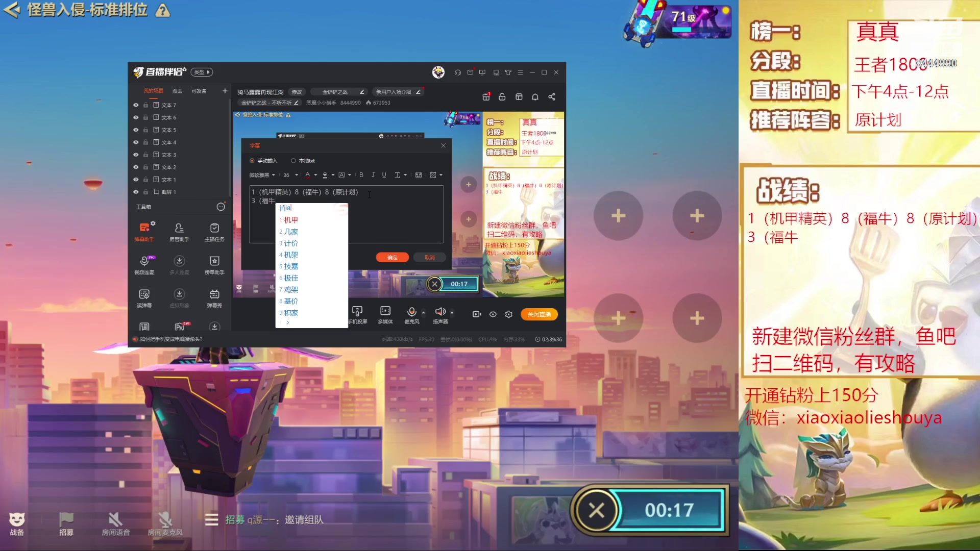Toggle visibility of 文本 5 layer
This screenshot has width=980, height=551.
point(136,130)
